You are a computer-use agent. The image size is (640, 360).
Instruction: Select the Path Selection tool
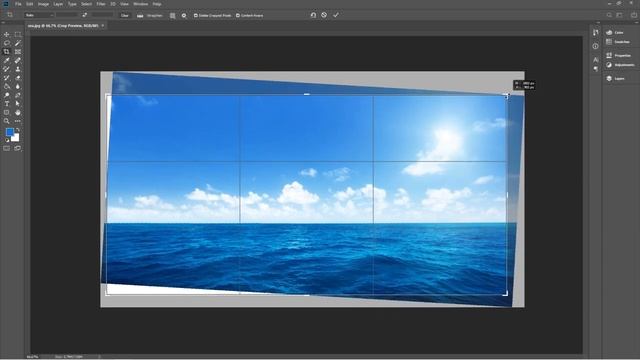coord(18,104)
